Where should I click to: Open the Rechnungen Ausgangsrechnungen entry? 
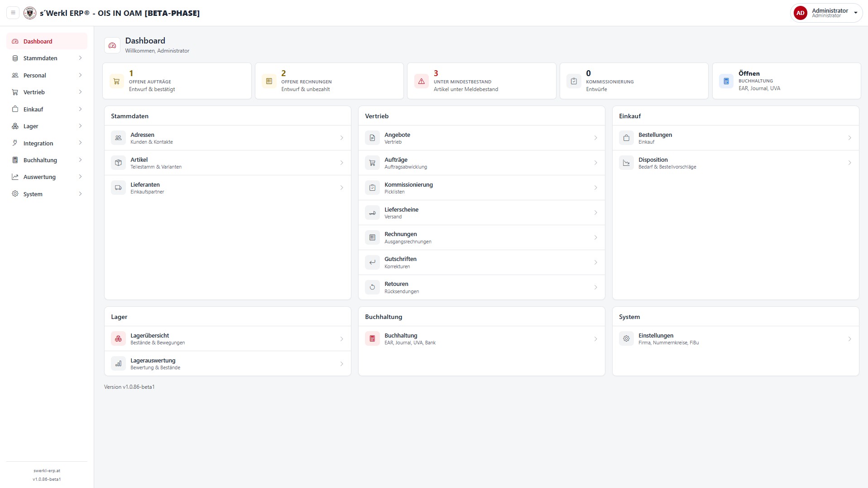[481, 237]
